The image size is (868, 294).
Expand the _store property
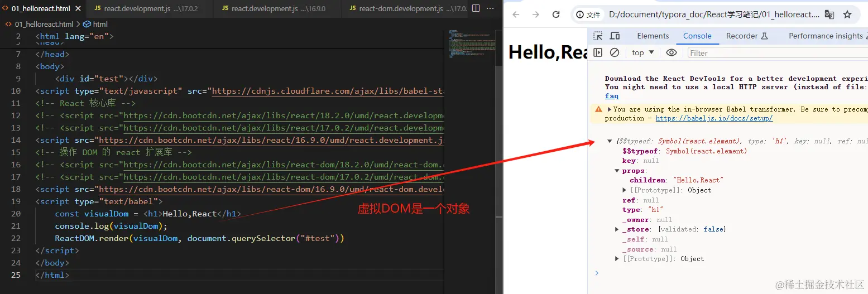pyautogui.click(x=617, y=229)
